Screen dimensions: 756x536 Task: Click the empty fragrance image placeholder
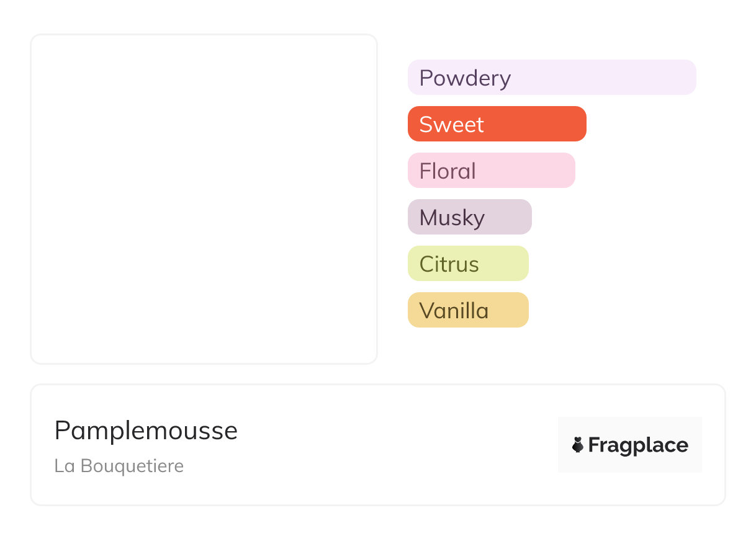click(x=204, y=199)
